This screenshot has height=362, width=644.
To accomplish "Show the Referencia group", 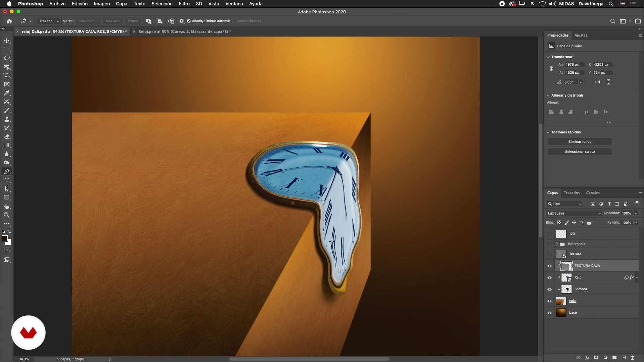I will click(549, 244).
